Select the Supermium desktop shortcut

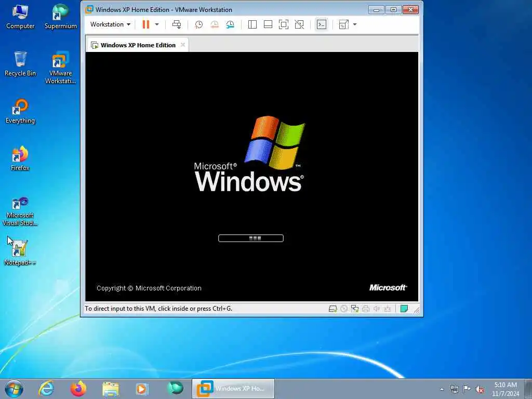tap(61, 17)
